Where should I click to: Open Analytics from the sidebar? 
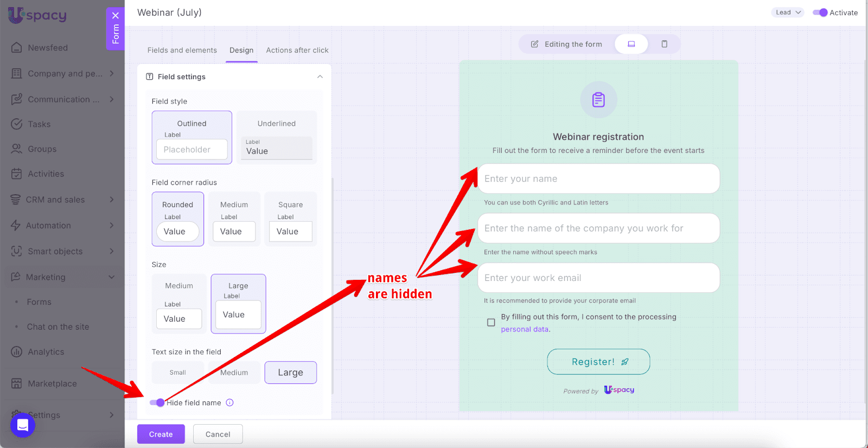click(x=46, y=352)
